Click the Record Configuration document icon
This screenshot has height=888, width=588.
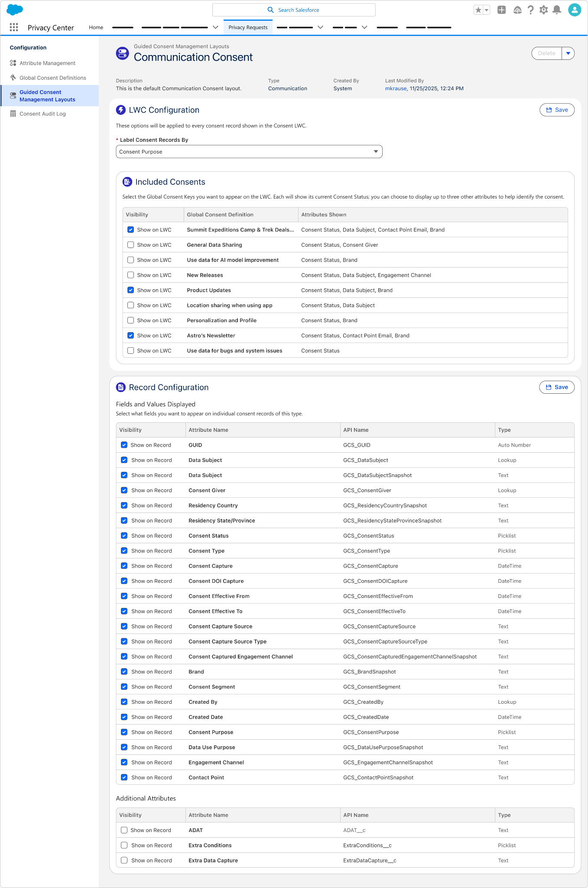121,387
